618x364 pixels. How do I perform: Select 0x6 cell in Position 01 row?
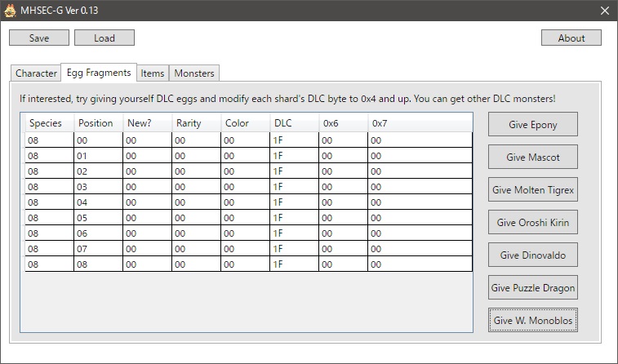coord(344,156)
